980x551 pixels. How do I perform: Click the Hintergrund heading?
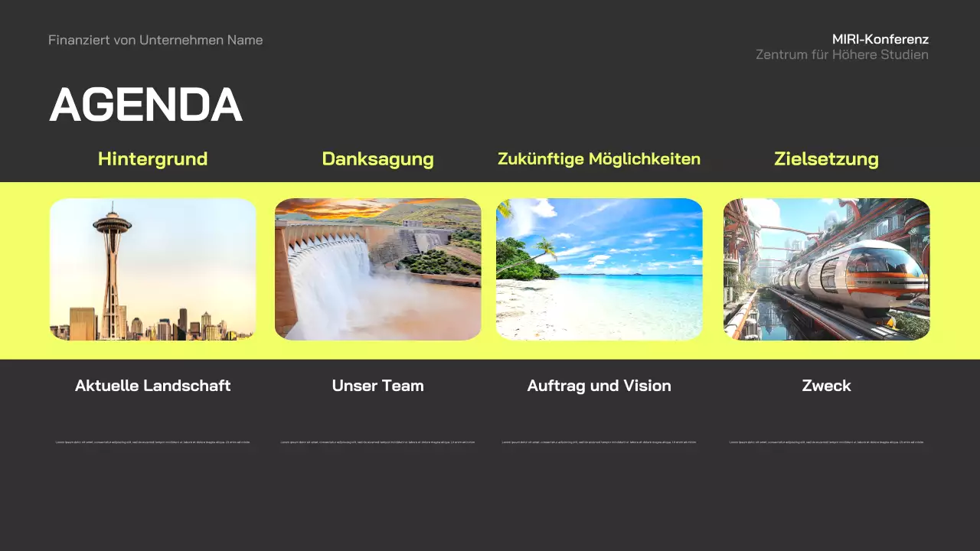153,159
